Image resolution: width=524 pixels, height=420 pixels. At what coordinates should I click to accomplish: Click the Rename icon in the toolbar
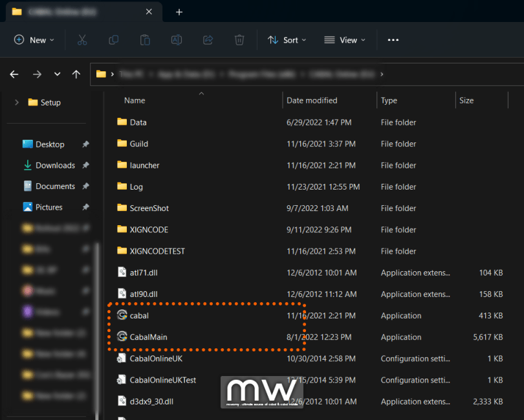coord(176,39)
